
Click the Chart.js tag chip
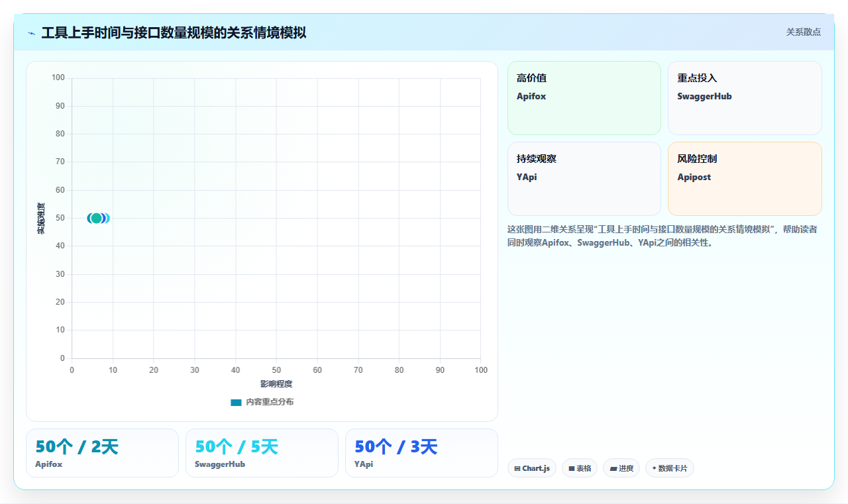tap(532, 468)
